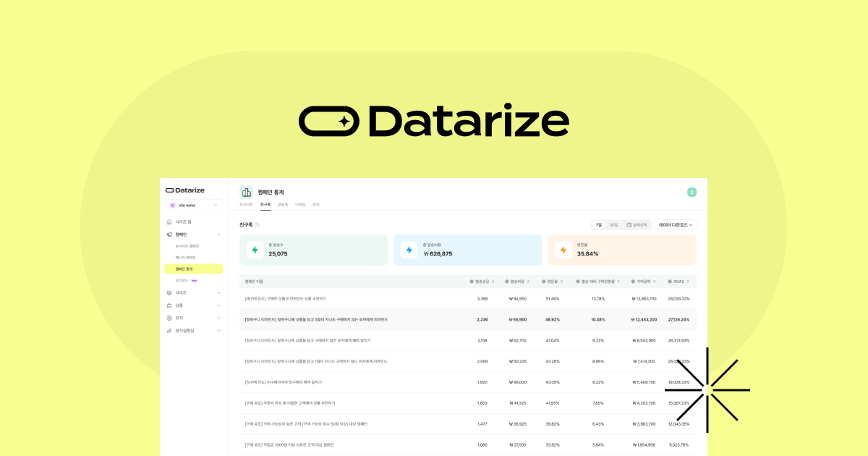Click the green lightning icon in 25,075 card
The width and height of the screenshot is (868, 456).
[255, 250]
